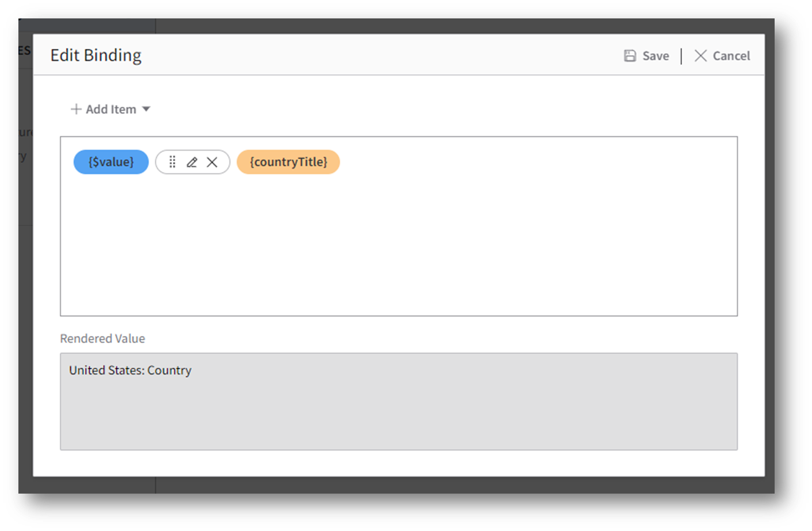Expand the Add Item dropdown arrow
This screenshot has width=812, height=531.
coord(146,109)
